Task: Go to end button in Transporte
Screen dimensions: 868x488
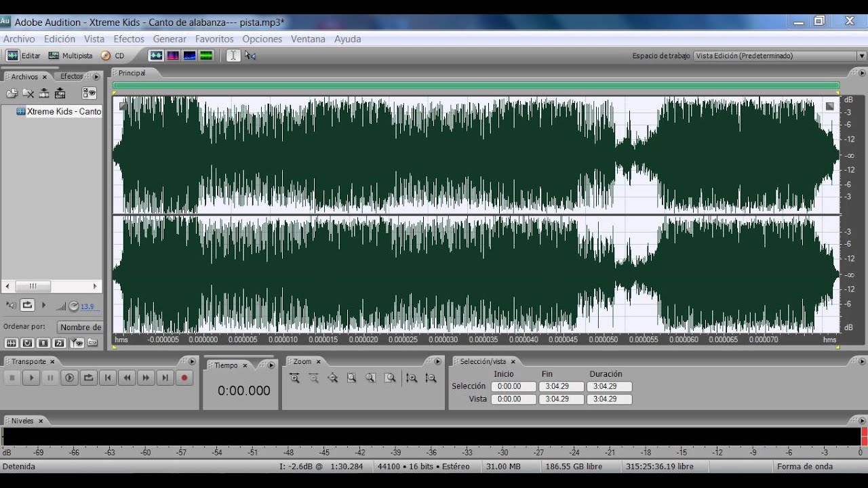Action: [165, 378]
